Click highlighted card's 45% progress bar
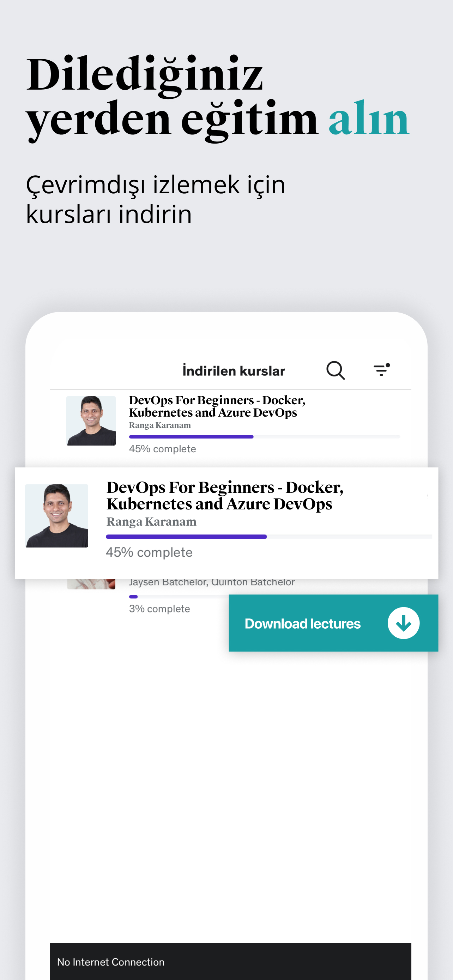 [268, 537]
